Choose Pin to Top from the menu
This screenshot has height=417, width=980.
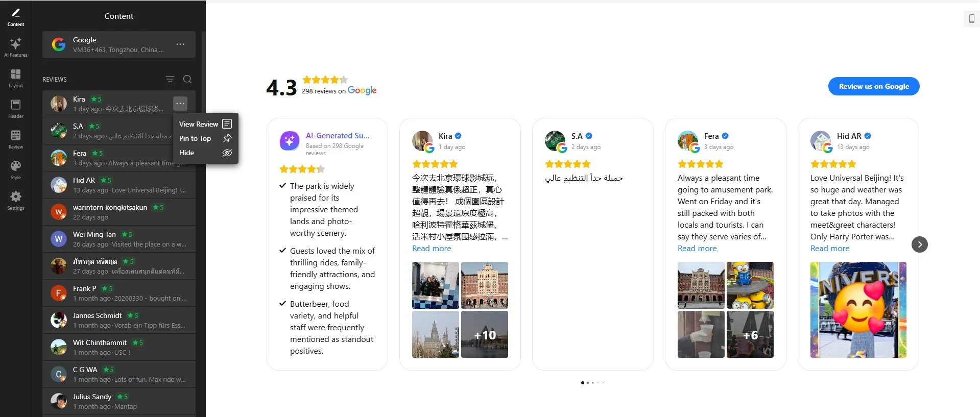click(206, 138)
